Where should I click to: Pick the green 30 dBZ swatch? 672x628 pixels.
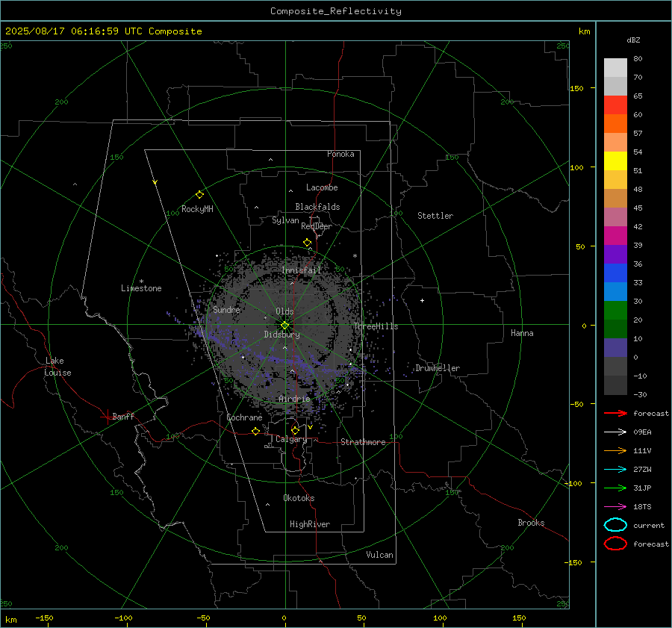615,311
